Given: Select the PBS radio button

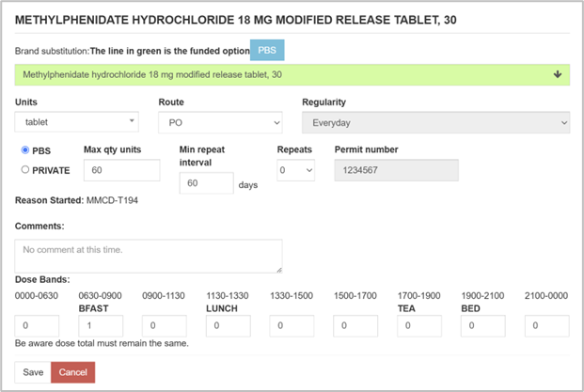Looking at the screenshot, I should pos(24,150).
